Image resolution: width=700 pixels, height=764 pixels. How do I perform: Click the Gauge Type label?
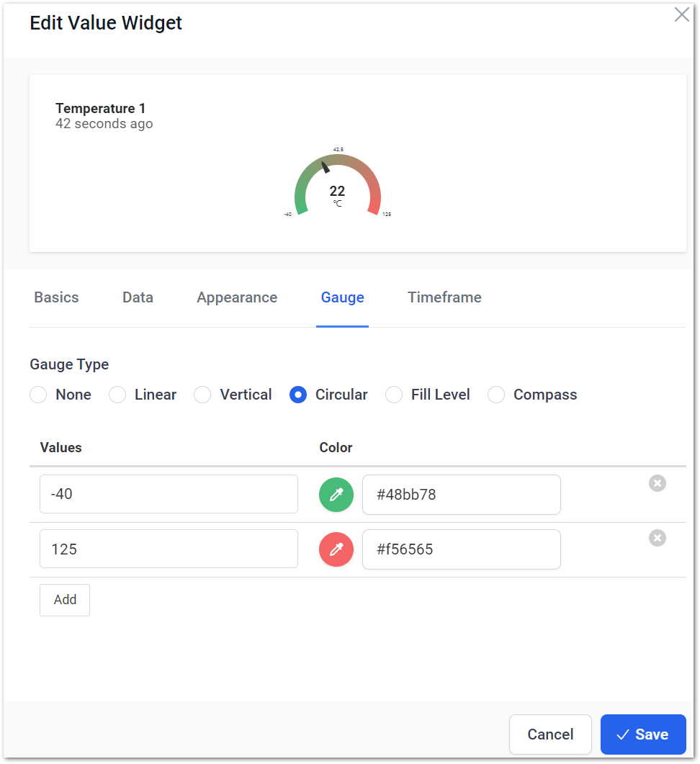tap(69, 364)
